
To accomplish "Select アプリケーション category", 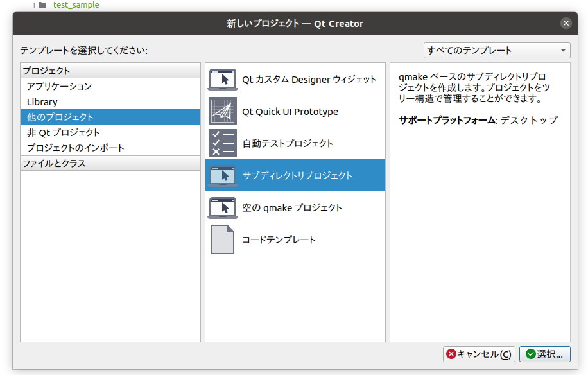I will (110, 86).
